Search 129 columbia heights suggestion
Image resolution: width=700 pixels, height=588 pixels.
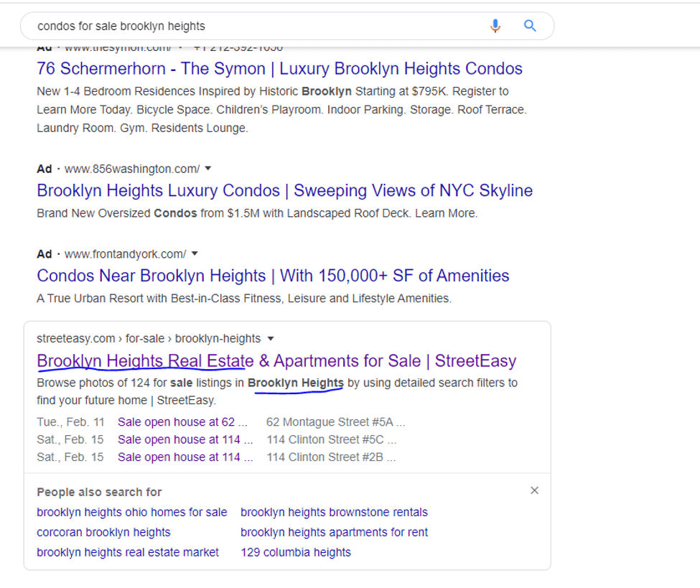tap(296, 552)
